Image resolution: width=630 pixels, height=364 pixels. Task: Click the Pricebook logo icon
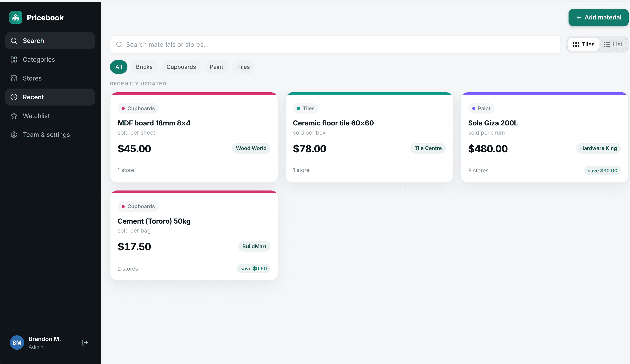click(x=15, y=17)
